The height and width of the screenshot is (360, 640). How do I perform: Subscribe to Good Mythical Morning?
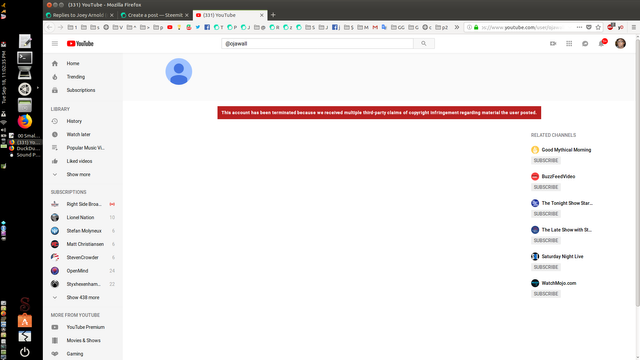546,160
